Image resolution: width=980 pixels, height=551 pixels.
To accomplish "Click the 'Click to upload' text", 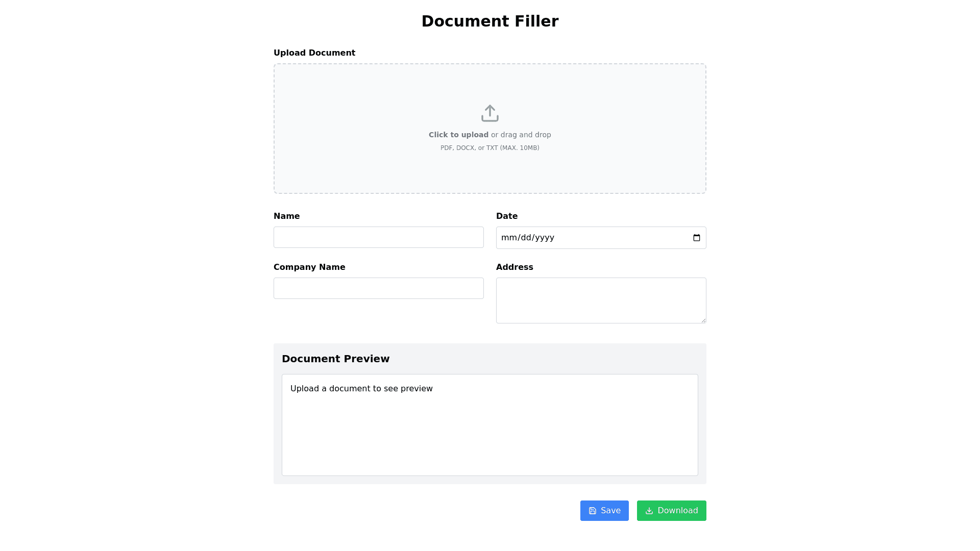I will pos(458,135).
